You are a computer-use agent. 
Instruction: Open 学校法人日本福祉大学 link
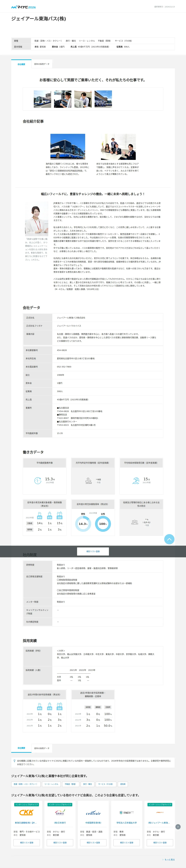point(127,823)
